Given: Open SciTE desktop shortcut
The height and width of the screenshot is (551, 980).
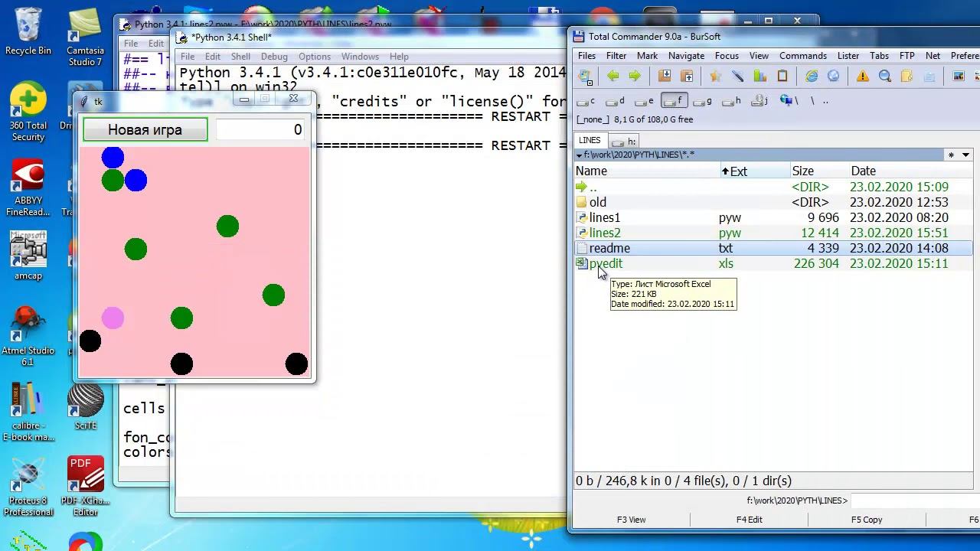Looking at the screenshot, I should [x=86, y=406].
